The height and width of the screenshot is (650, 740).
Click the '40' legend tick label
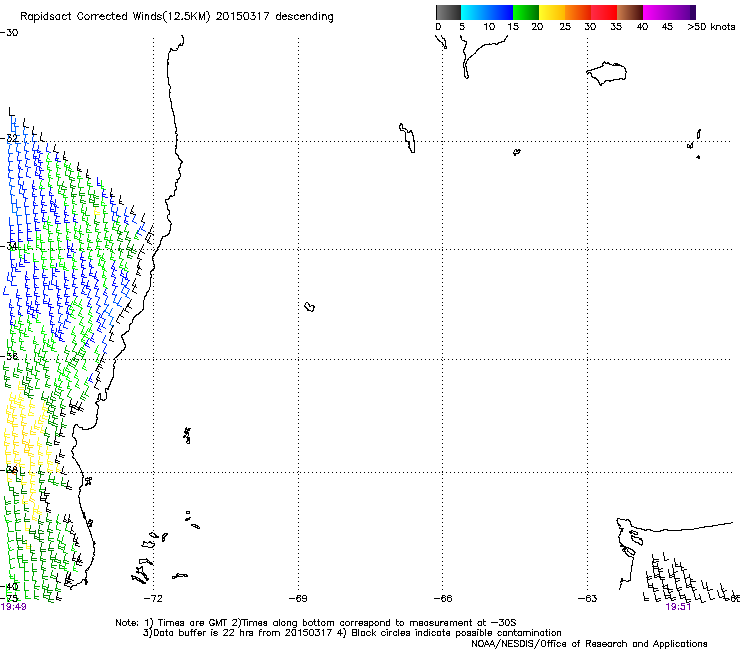(642, 27)
